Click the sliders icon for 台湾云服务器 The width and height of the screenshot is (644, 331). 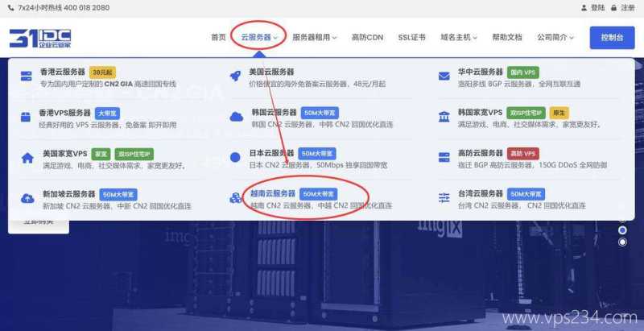tap(444, 198)
